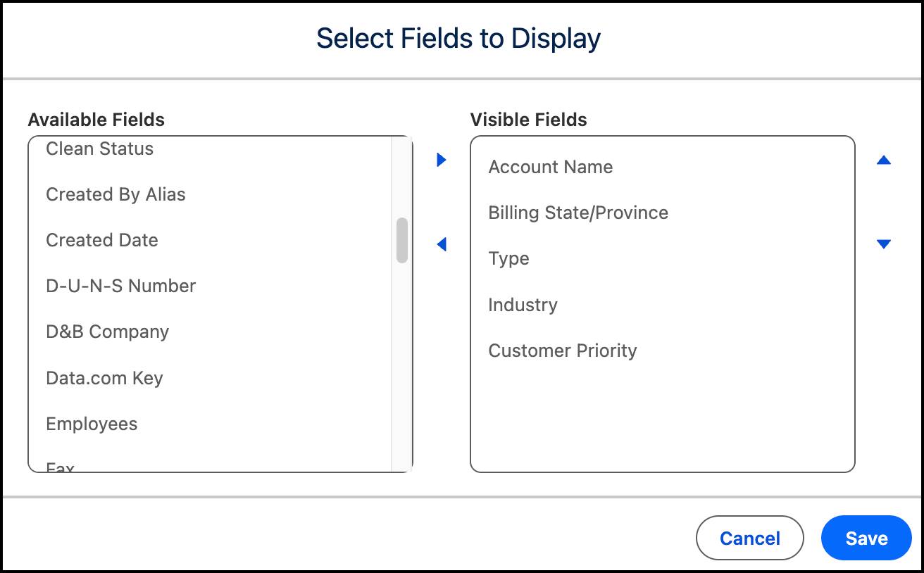Click the Available Fields scrollbar thumb
924x573 pixels.
tap(402, 240)
